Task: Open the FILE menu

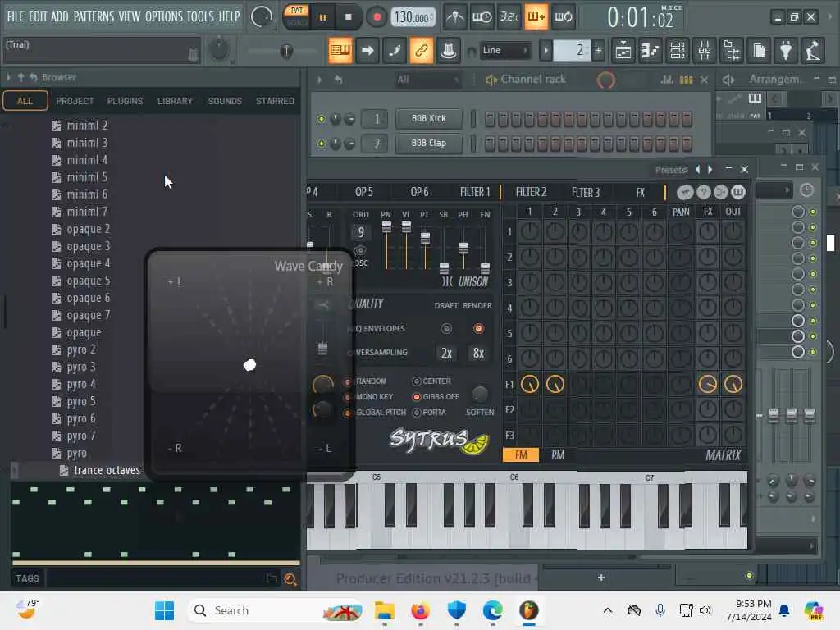Action: click(16, 16)
